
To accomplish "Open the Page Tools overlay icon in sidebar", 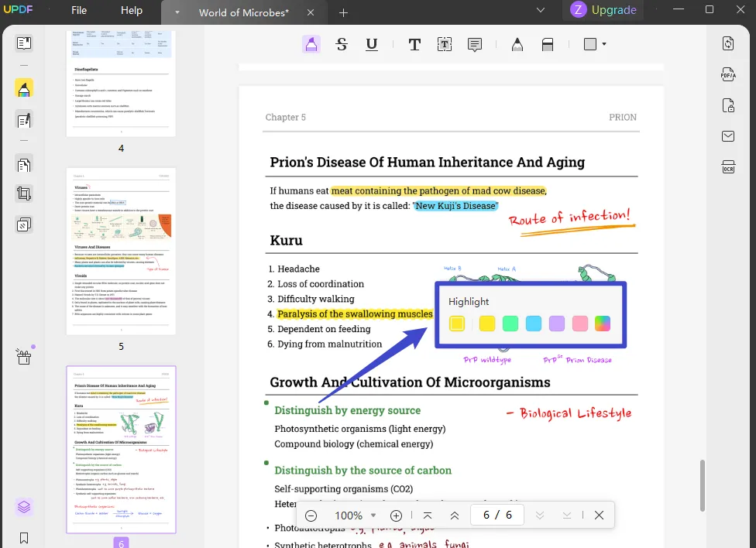I will pos(23,224).
